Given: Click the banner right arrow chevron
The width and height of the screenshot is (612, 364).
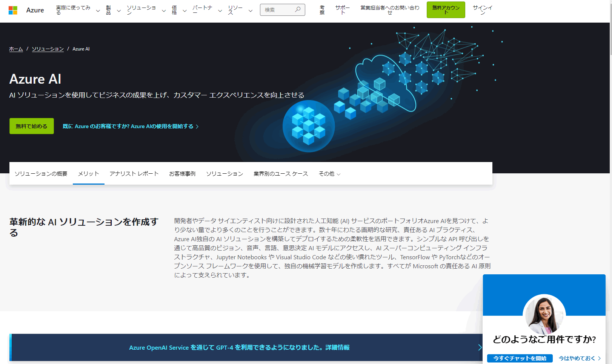Looking at the screenshot, I should pos(480,347).
